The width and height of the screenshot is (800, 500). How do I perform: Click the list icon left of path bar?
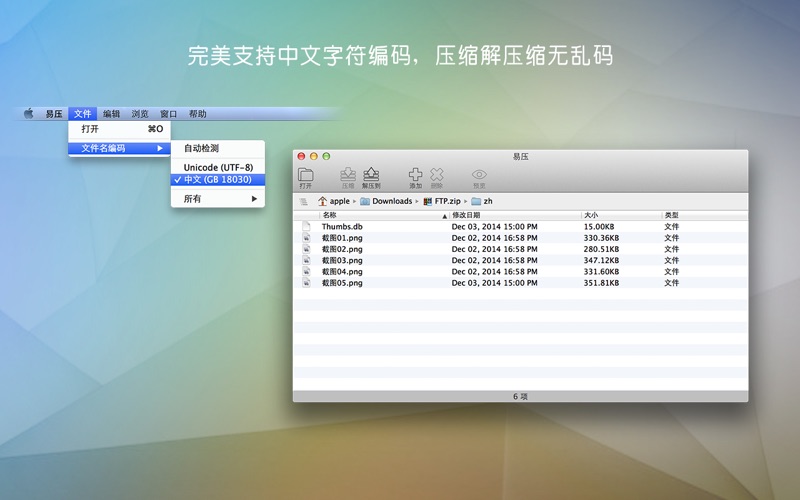point(303,201)
